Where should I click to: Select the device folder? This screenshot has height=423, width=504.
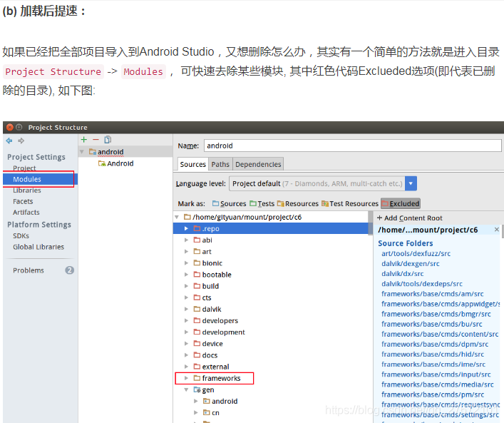212,344
